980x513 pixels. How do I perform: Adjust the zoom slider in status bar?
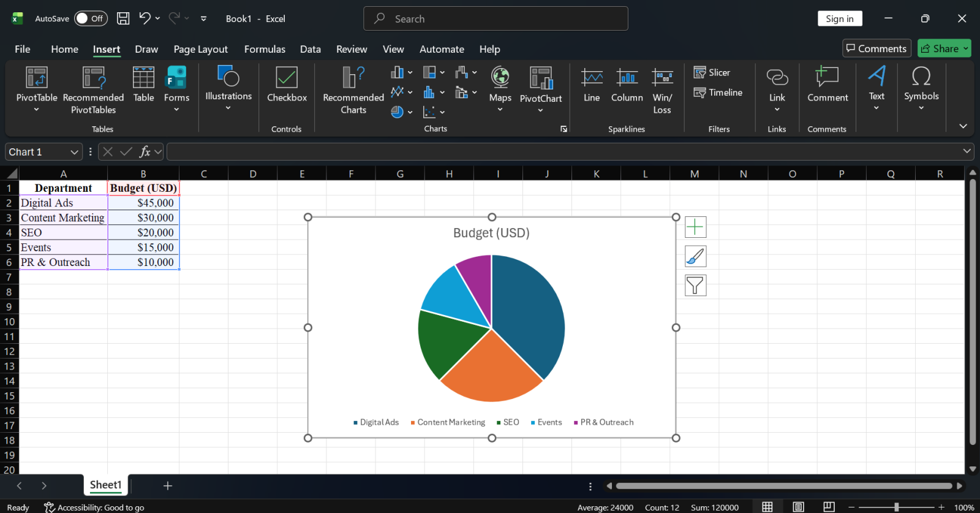[896, 507]
